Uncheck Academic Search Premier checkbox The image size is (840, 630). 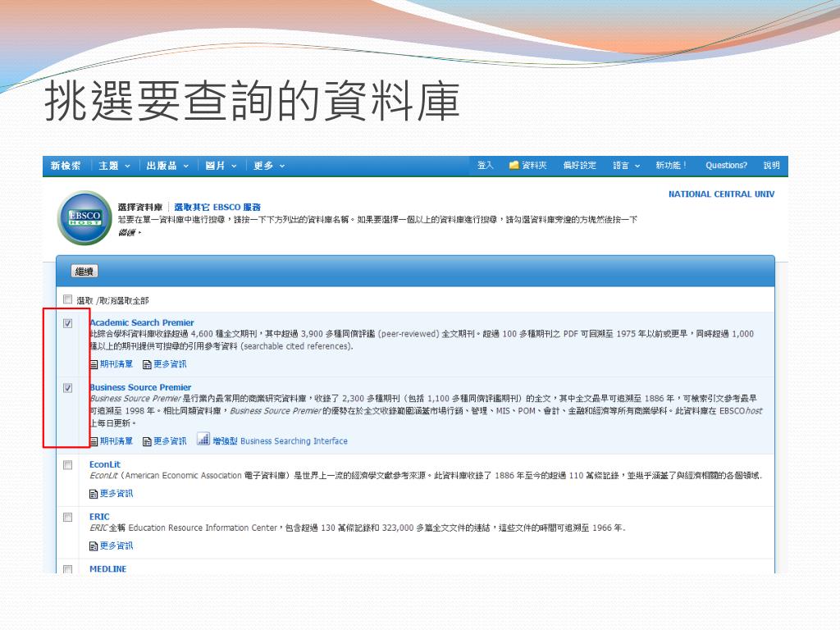click(67, 323)
